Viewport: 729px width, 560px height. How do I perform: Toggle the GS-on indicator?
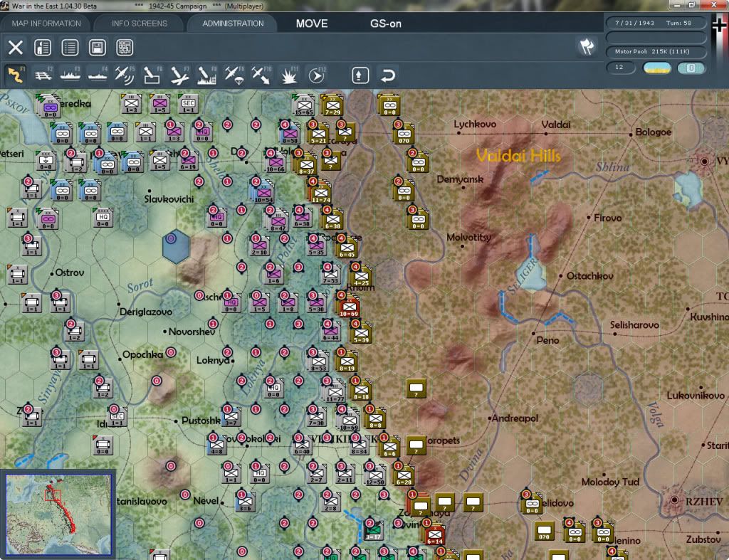tap(385, 23)
